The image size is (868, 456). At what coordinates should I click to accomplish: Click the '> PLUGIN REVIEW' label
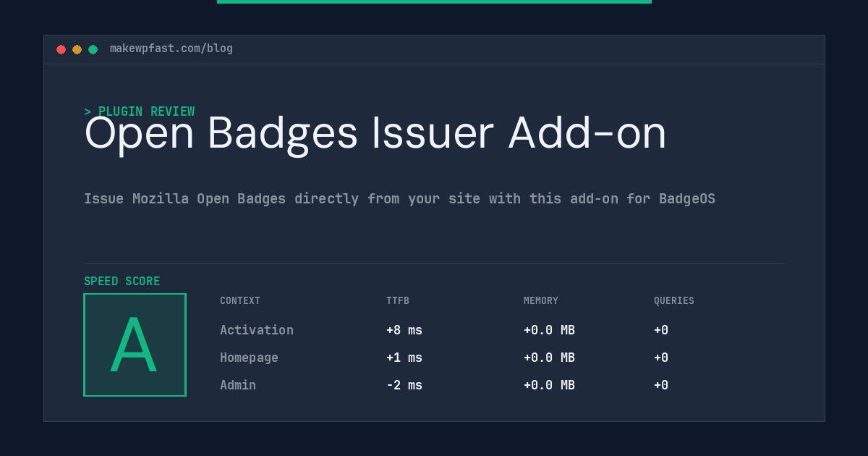pyautogui.click(x=140, y=111)
